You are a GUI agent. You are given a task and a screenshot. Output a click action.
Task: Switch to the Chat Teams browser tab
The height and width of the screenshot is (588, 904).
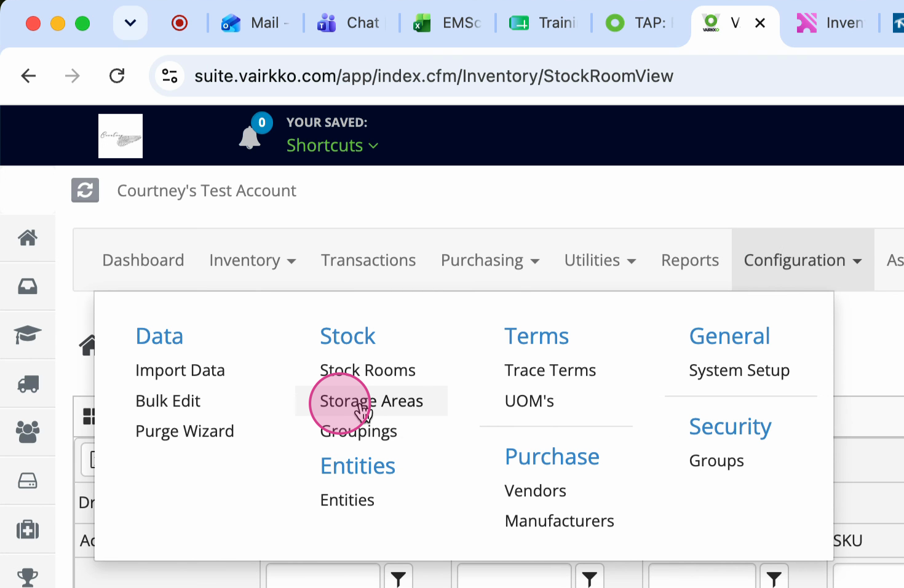(351, 23)
